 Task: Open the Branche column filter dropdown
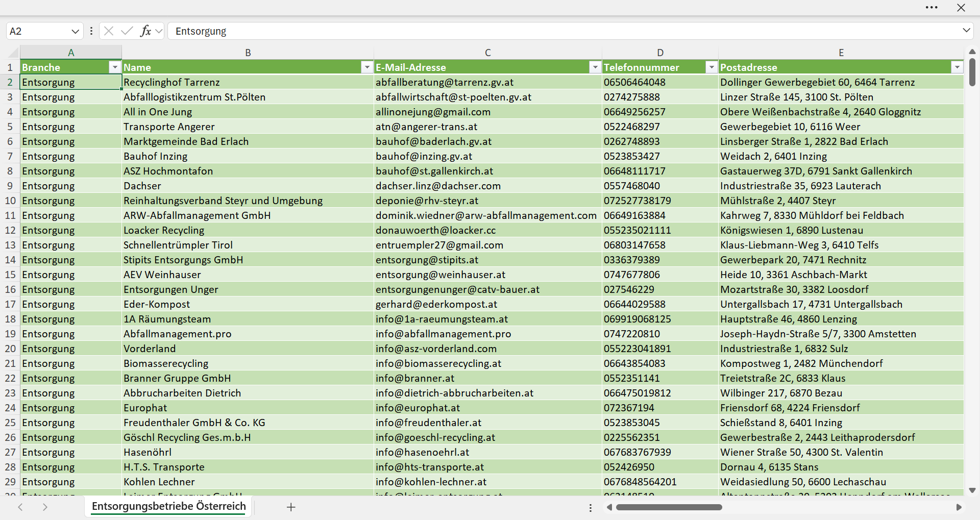(115, 67)
